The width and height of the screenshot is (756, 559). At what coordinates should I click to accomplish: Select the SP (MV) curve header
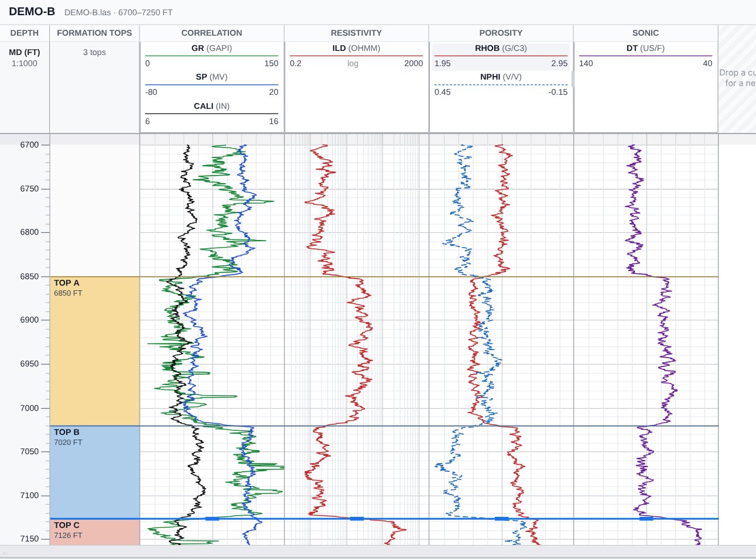211,84
